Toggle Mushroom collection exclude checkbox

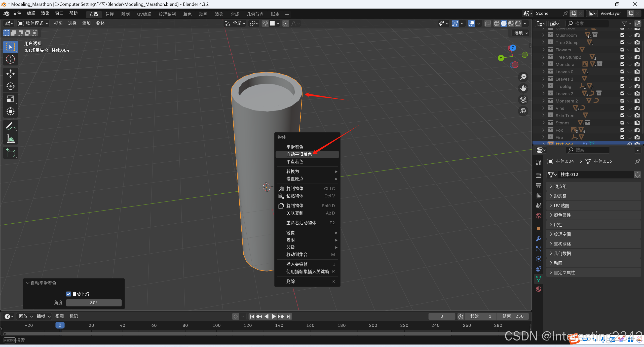click(622, 35)
